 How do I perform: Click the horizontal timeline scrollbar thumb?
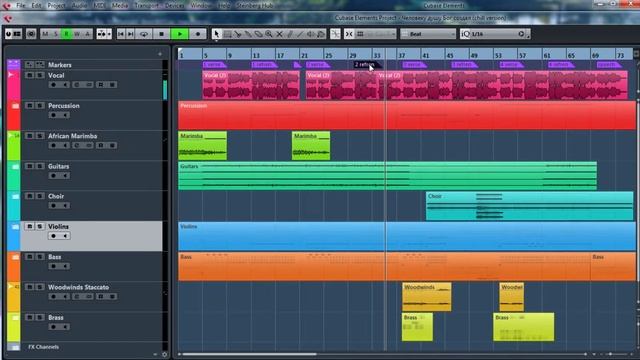click(x=249, y=354)
